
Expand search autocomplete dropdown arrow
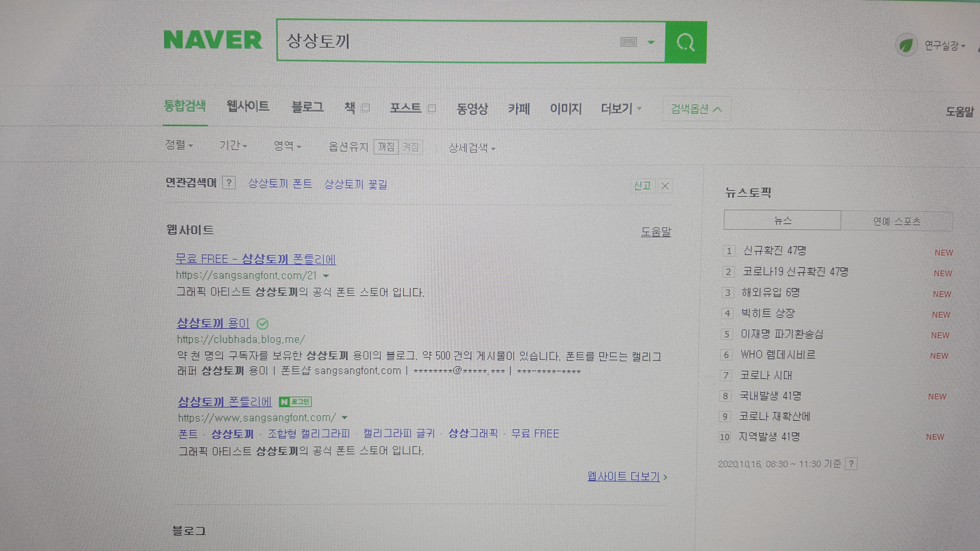[651, 42]
